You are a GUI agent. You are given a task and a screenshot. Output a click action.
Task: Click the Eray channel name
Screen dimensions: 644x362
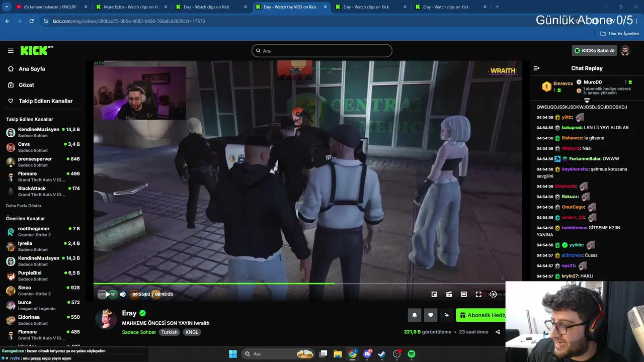pos(129,313)
